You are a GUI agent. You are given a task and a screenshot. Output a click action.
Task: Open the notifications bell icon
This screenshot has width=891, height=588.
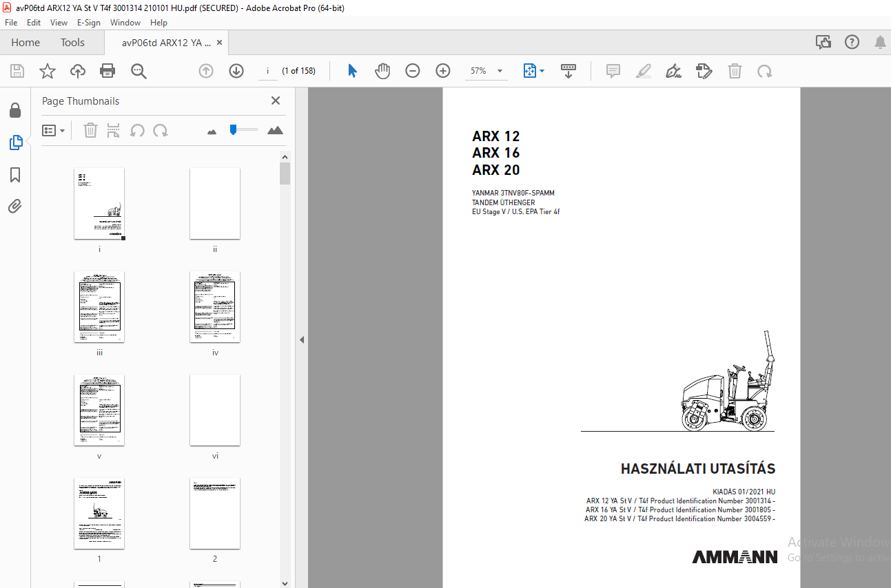coord(880,42)
